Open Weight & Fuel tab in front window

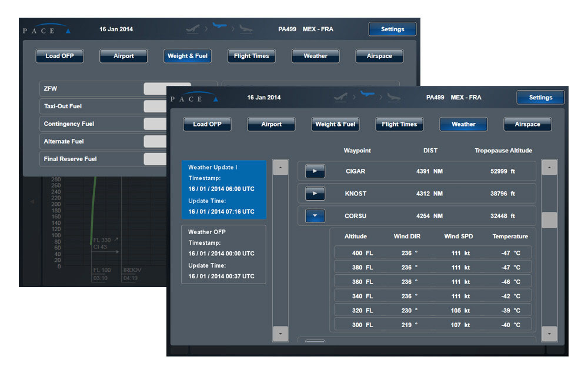[335, 124]
